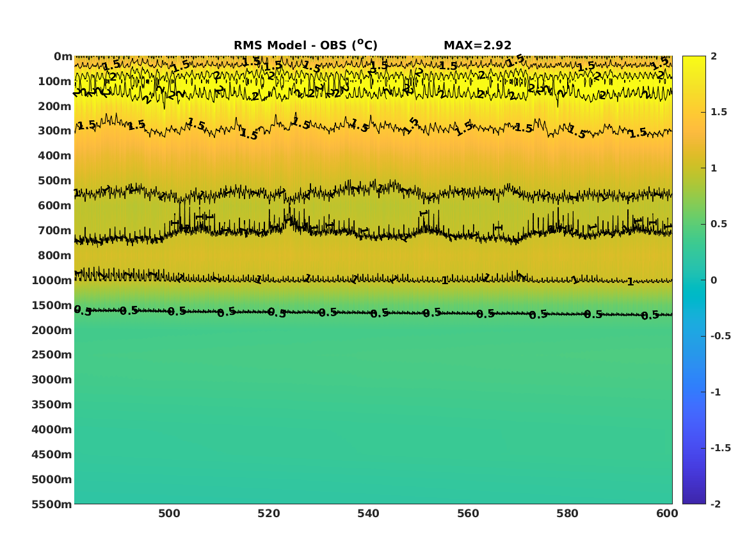Click the '1500m' depth axis label
Viewport: 747px width, 560px height.
point(52,305)
